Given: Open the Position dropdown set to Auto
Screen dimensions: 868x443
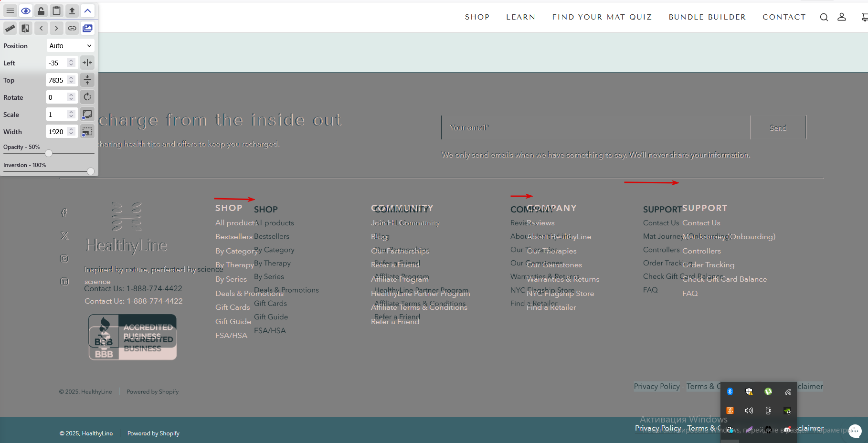Looking at the screenshot, I should tap(70, 46).
